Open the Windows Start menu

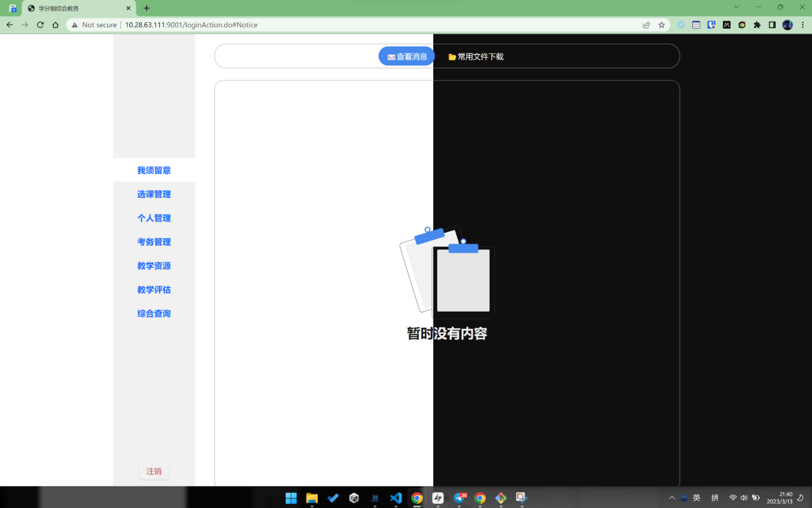tap(291, 498)
